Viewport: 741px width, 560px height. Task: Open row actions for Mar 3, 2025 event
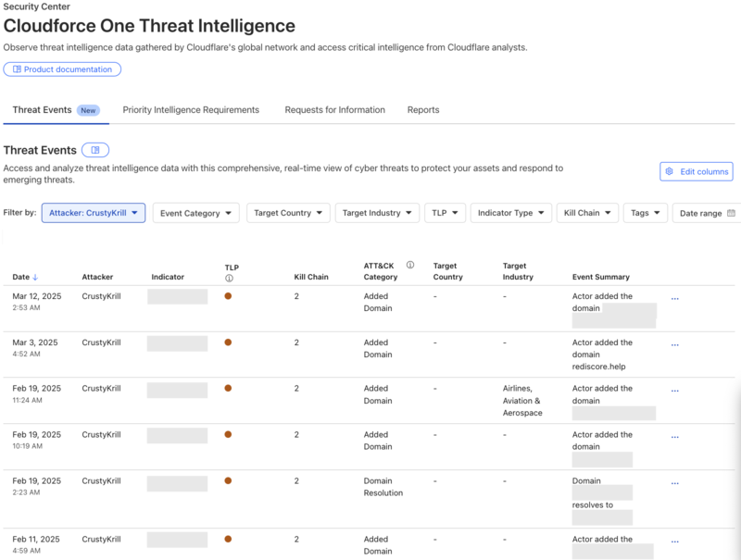point(674,344)
